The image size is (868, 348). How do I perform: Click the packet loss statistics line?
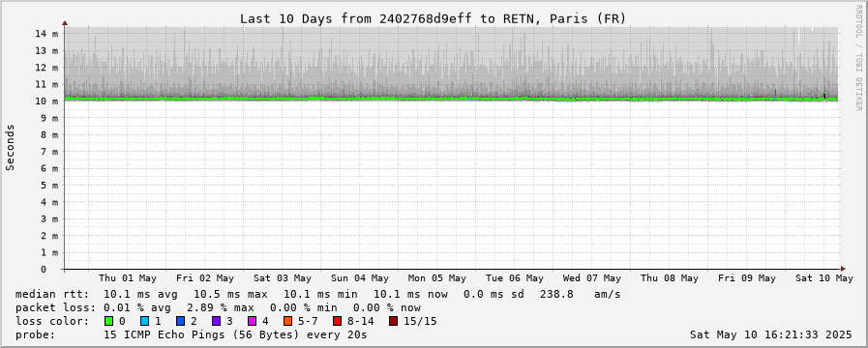coord(218,307)
